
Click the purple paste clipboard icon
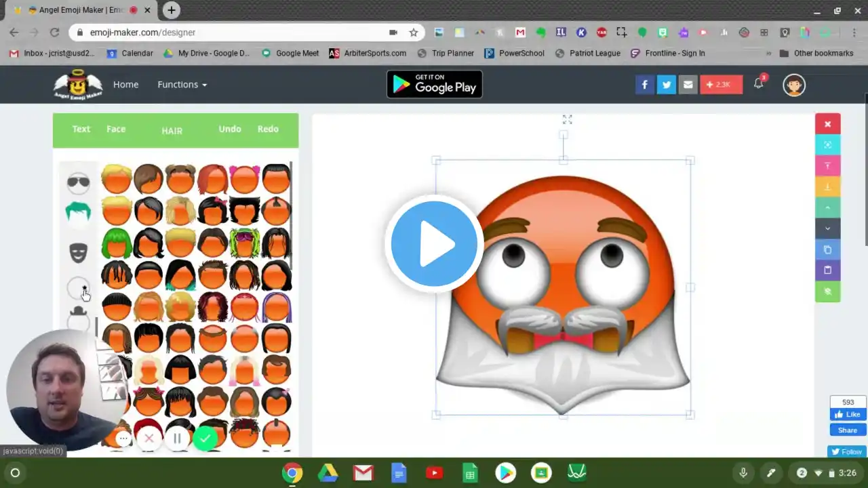(827, 270)
